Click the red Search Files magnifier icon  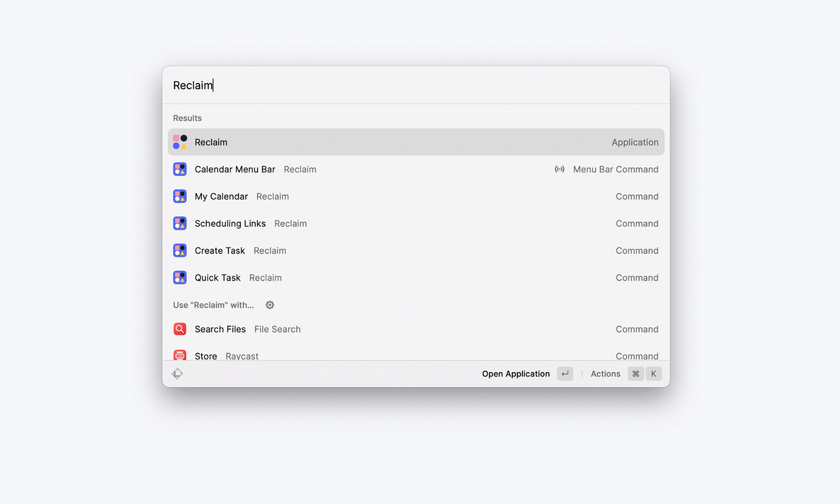click(180, 329)
